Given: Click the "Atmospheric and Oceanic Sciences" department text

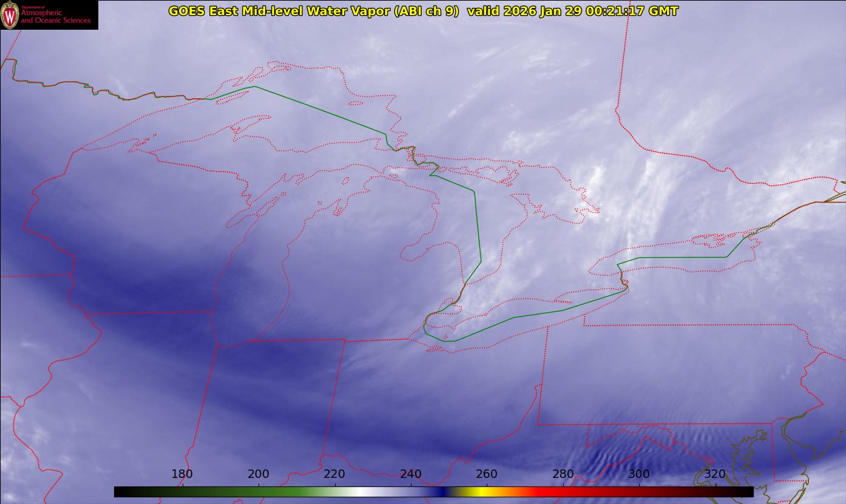Looking at the screenshot, I should 56,16.
